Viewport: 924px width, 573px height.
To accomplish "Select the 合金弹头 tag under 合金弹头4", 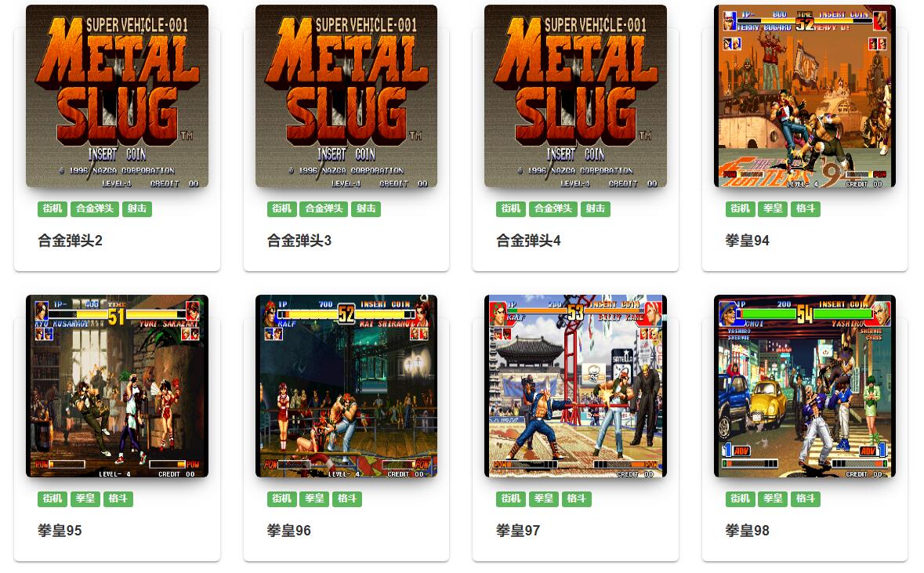I will [553, 209].
